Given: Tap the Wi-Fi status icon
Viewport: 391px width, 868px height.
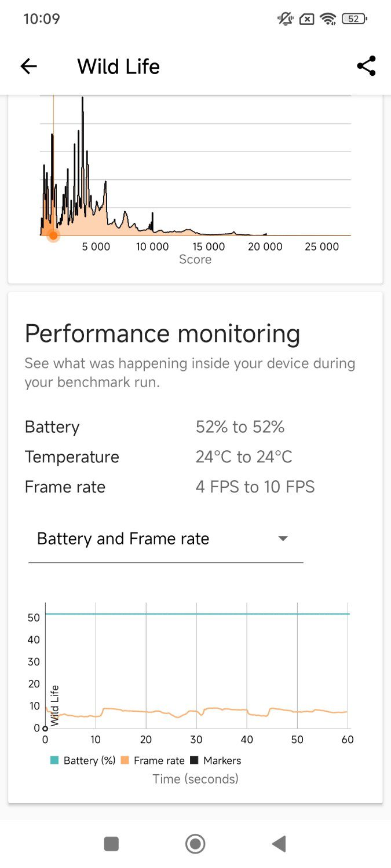Looking at the screenshot, I should (x=328, y=19).
